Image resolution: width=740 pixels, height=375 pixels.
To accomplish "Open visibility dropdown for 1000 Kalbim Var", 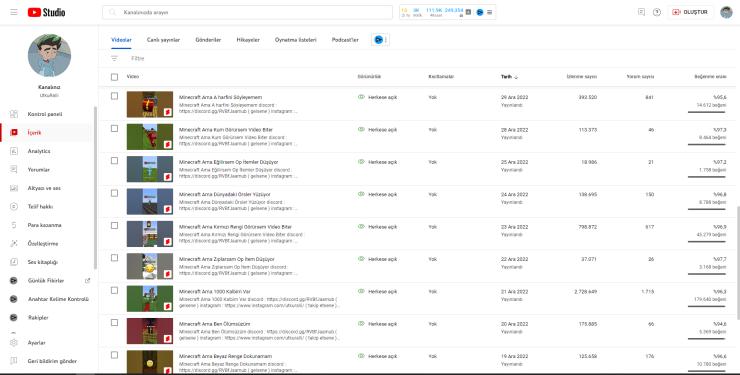I will (378, 292).
